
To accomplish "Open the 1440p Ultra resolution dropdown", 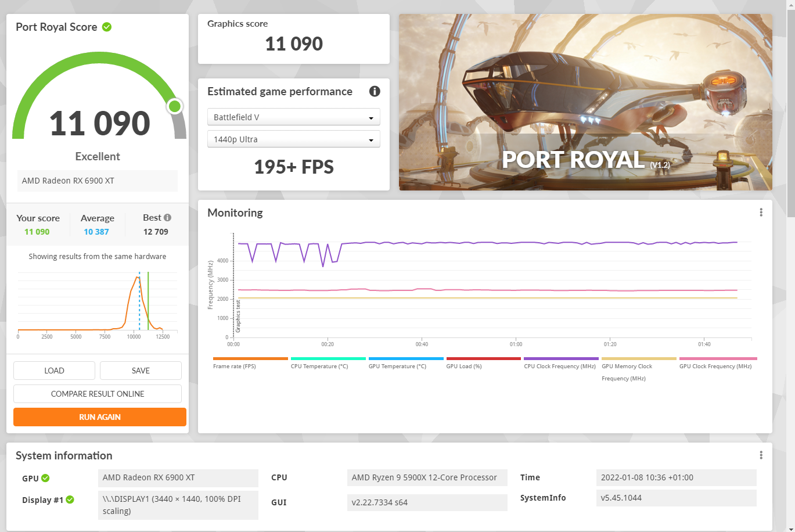I will tap(294, 139).
